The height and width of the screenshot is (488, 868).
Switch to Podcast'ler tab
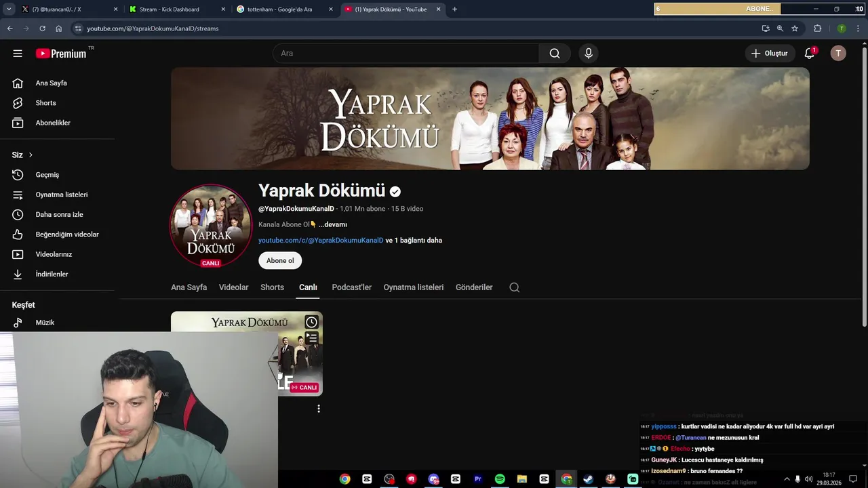click(351, 287)
